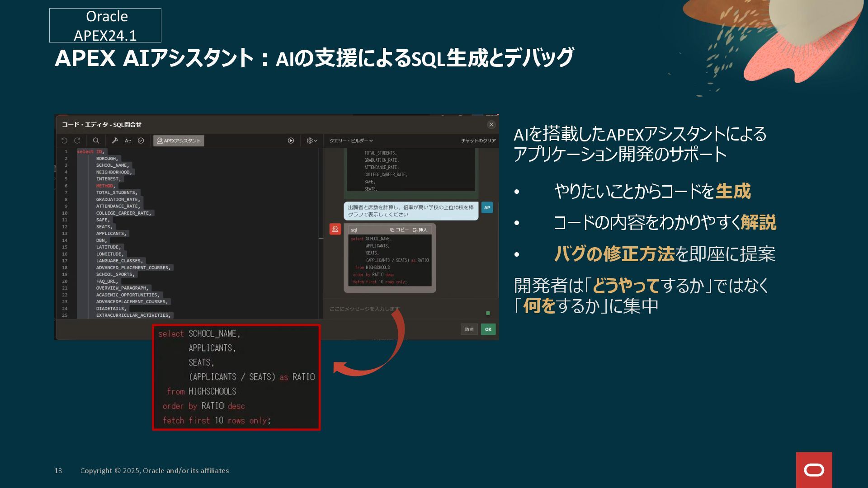Open the gear settings dropdown
The width and height of the screenshot is (868, 488).
coord(312,141)
